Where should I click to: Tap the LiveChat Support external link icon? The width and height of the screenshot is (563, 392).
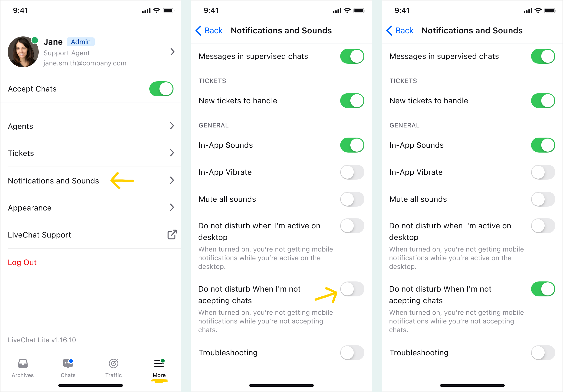173,235
